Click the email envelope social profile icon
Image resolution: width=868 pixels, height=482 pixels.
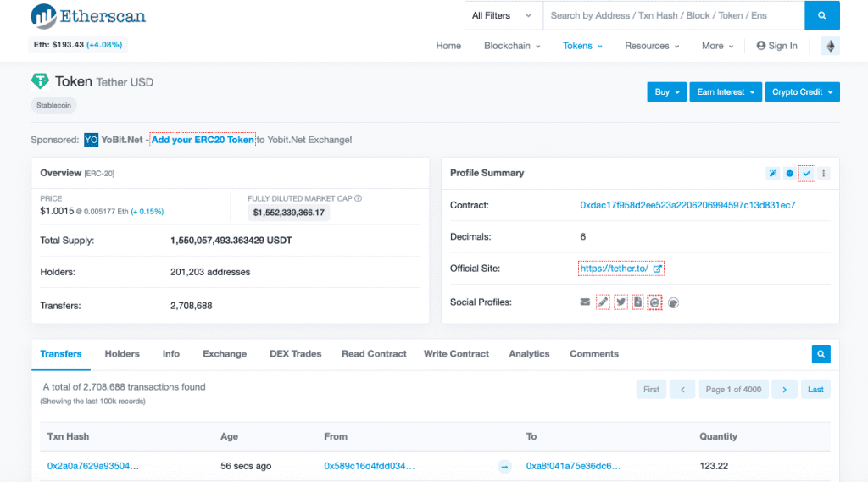585,302
